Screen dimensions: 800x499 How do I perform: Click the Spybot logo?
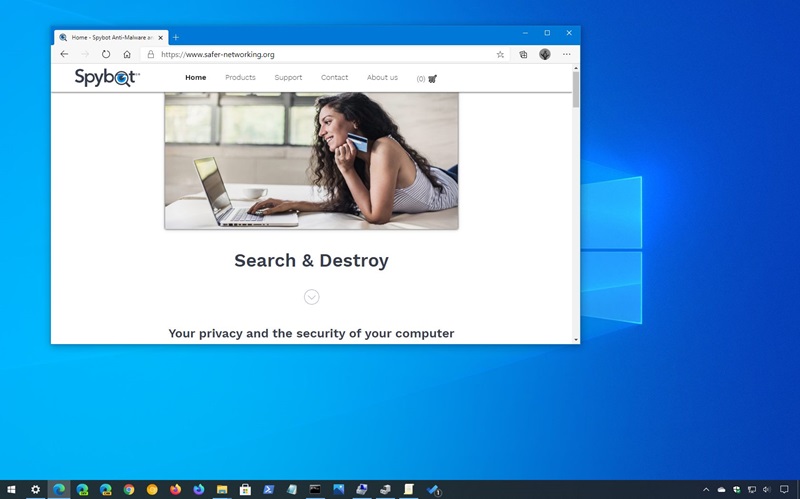[107, 78]
